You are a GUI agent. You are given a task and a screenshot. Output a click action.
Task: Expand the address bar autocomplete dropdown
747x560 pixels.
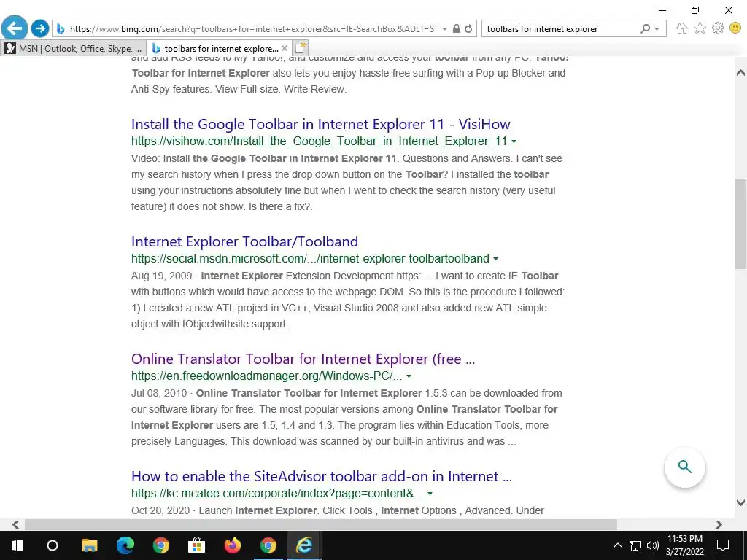pos(444,28)
